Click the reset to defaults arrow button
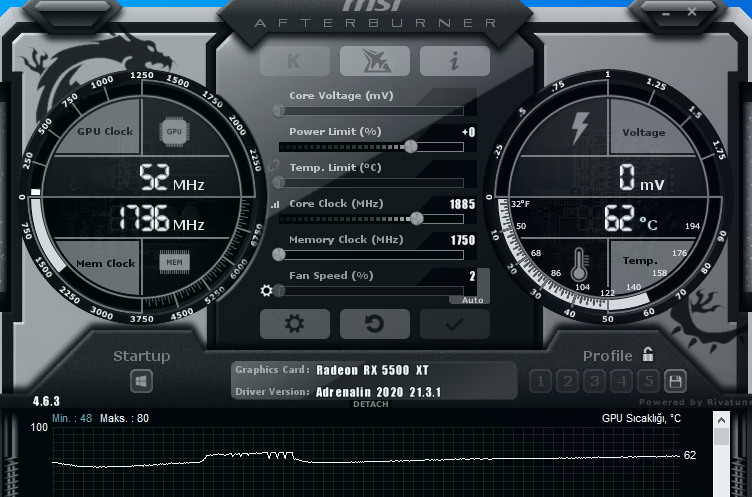This screenshot has width=752, height=497. coord(375,324)
